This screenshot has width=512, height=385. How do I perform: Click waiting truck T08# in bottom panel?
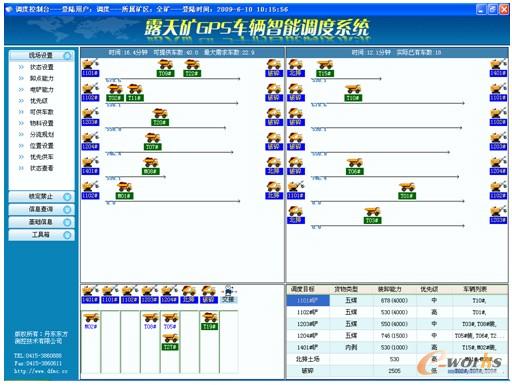click(x=150, y=321)
